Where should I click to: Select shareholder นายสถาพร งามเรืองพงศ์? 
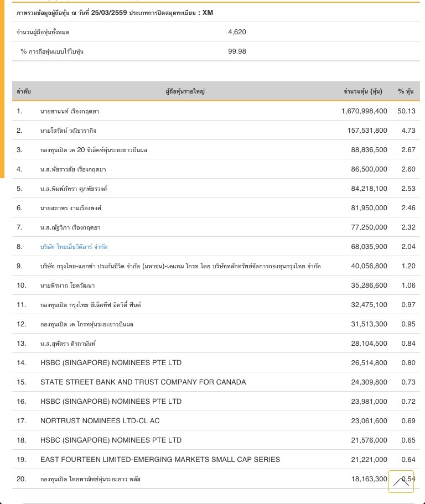[x=71, y=208]
